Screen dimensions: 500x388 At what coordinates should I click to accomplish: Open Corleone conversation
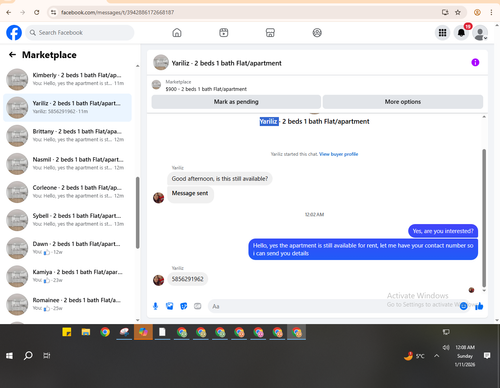(x=67, y=192)
